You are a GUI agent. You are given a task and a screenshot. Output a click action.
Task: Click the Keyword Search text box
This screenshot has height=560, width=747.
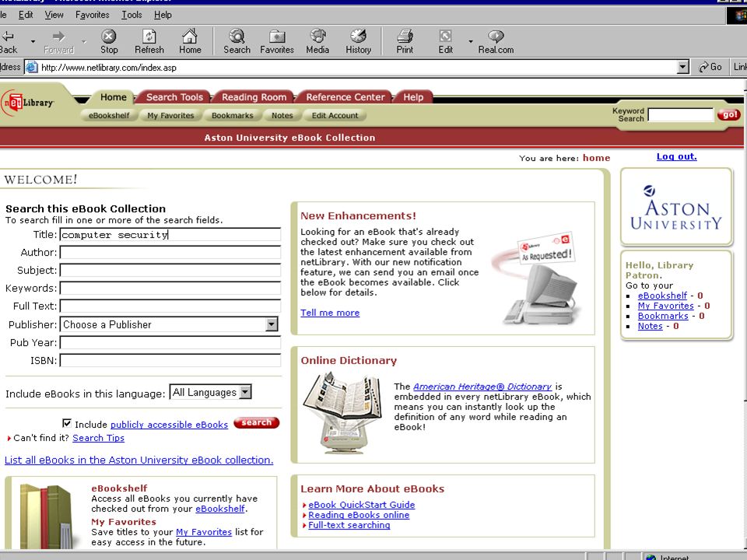click(680, 115)
